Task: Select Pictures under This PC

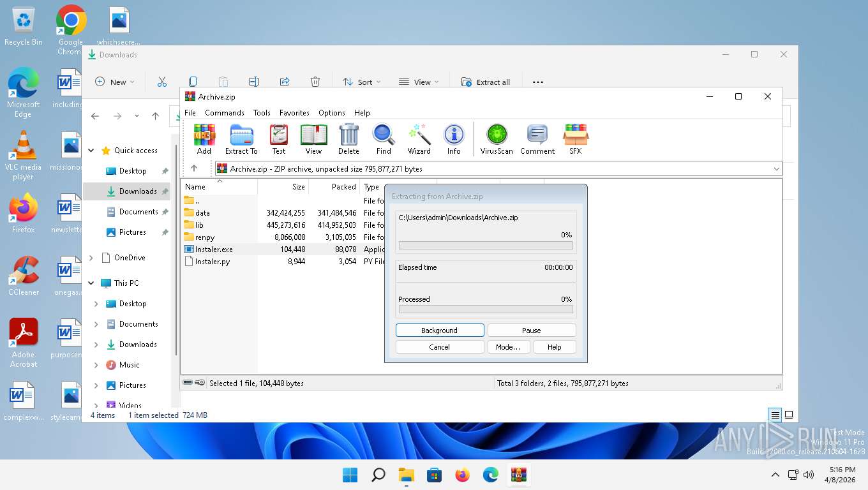Action: coord(133,385)
